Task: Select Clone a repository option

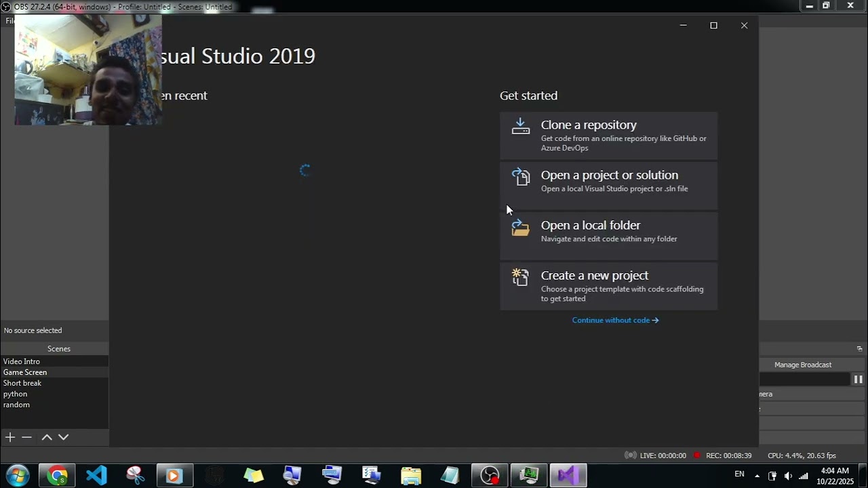Action: point(608,136)
